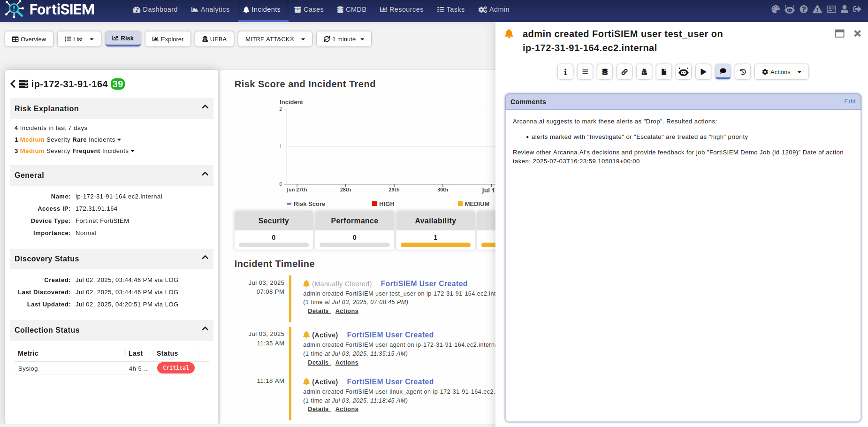Open the Resources menu
Viewport: 868px width, 427px height.
402,9
